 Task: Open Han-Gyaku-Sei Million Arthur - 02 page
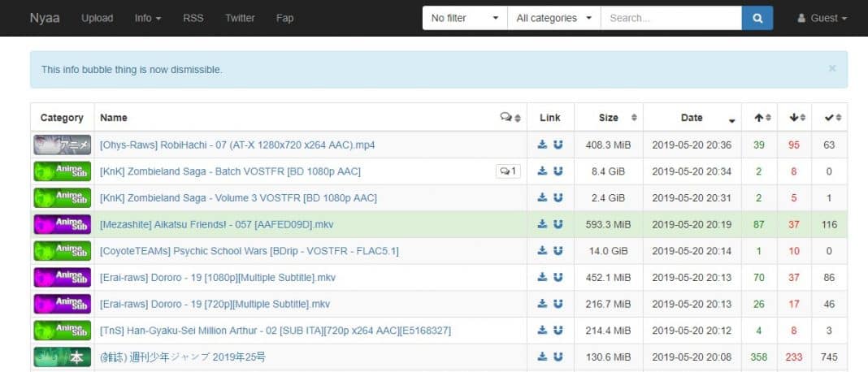coord(276,331)
